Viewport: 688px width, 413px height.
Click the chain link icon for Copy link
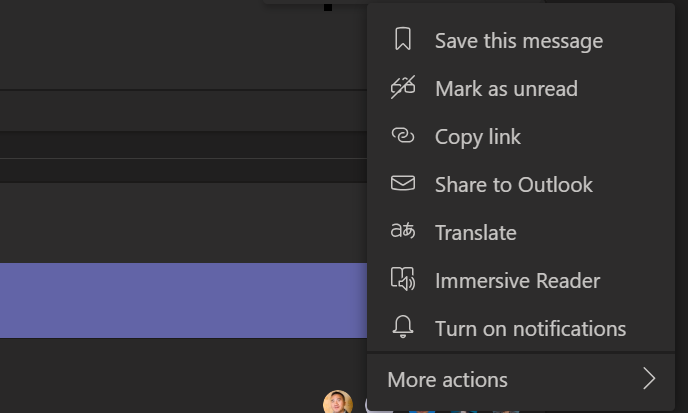point(403,135)
